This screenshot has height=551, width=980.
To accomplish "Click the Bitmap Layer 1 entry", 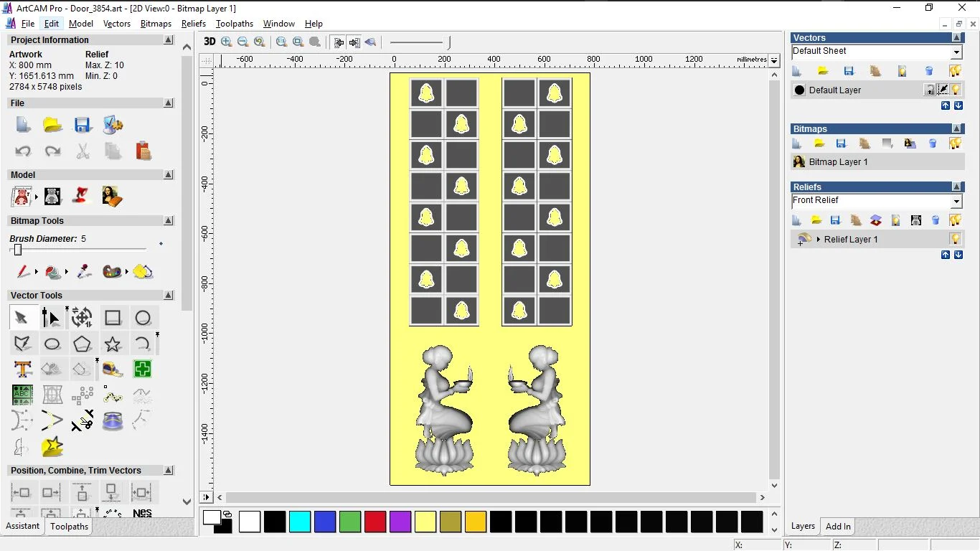I will 838,162.
